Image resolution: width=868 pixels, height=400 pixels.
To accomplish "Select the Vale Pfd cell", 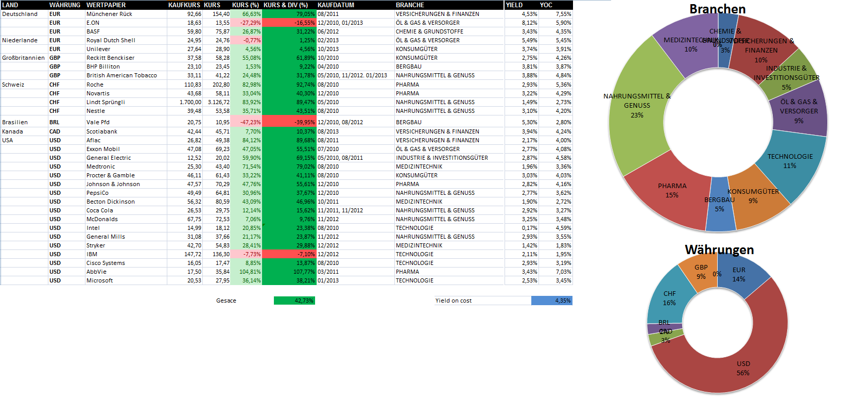I will (126, 122).
